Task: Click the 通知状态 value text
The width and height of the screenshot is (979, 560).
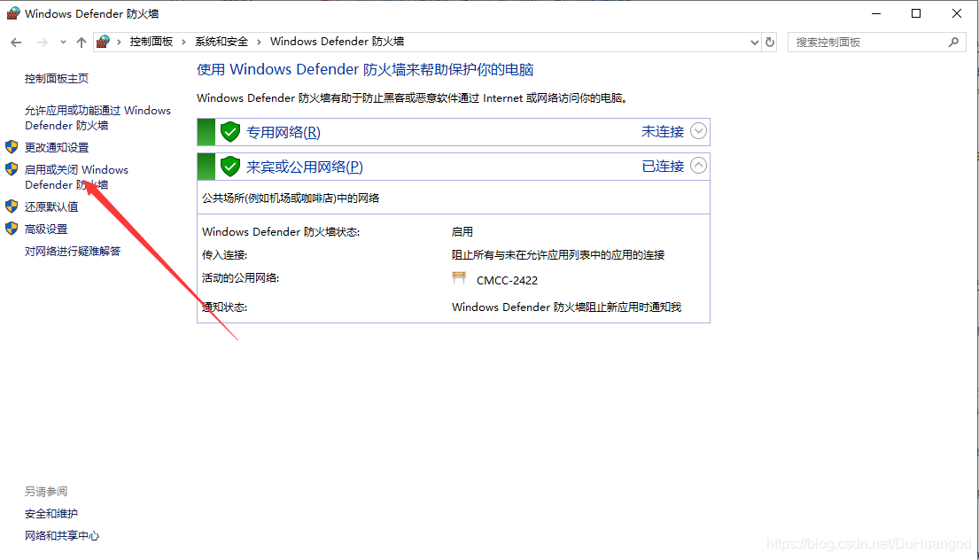Action: click(x=566, y=307)
